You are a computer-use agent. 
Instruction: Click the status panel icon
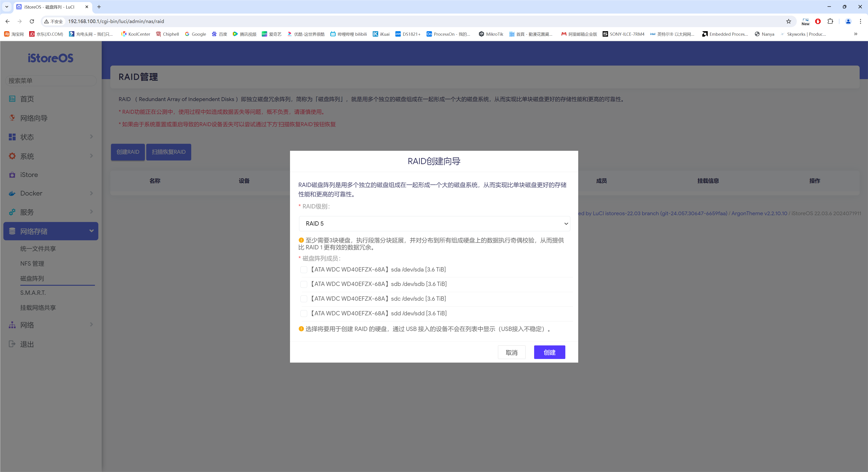point(13,137)
